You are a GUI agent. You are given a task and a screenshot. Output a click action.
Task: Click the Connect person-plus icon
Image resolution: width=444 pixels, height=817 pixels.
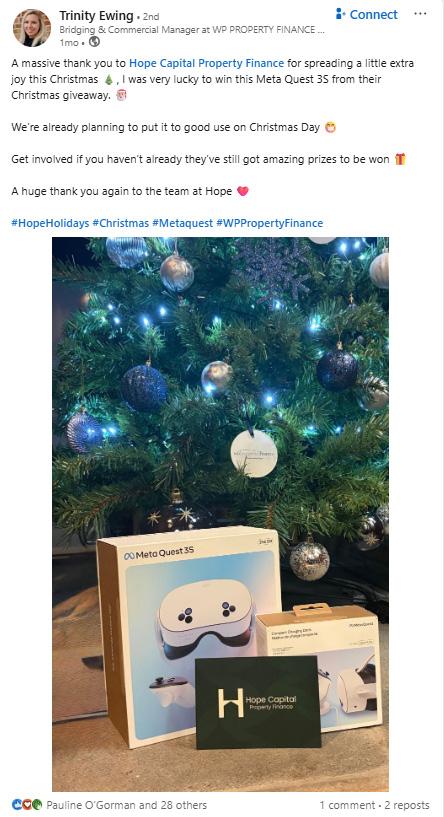[341, 14]
